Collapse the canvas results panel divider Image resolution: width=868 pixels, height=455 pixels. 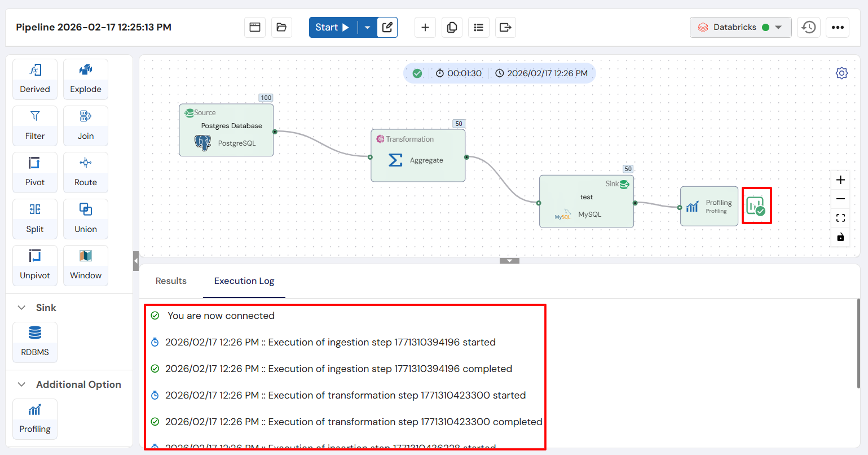pos(509,261)
